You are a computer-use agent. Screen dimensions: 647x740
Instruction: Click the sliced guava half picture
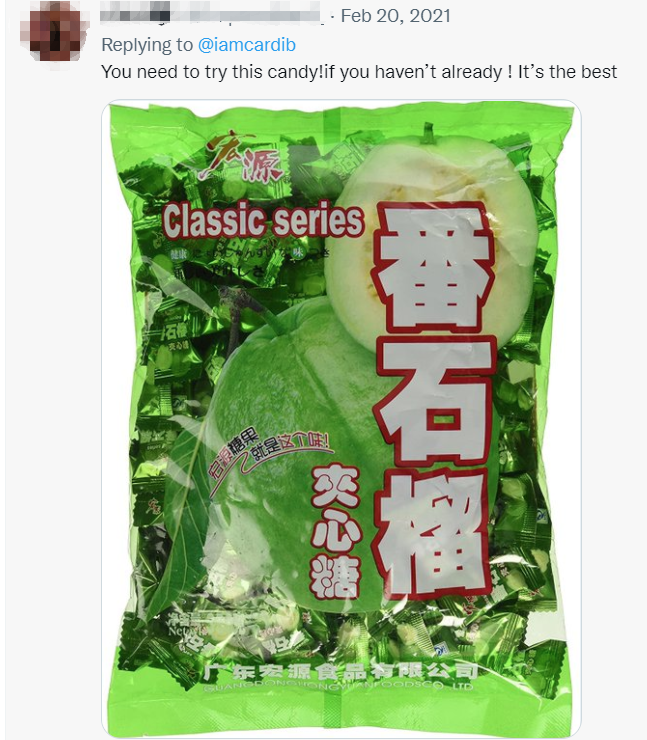point(430,236)
